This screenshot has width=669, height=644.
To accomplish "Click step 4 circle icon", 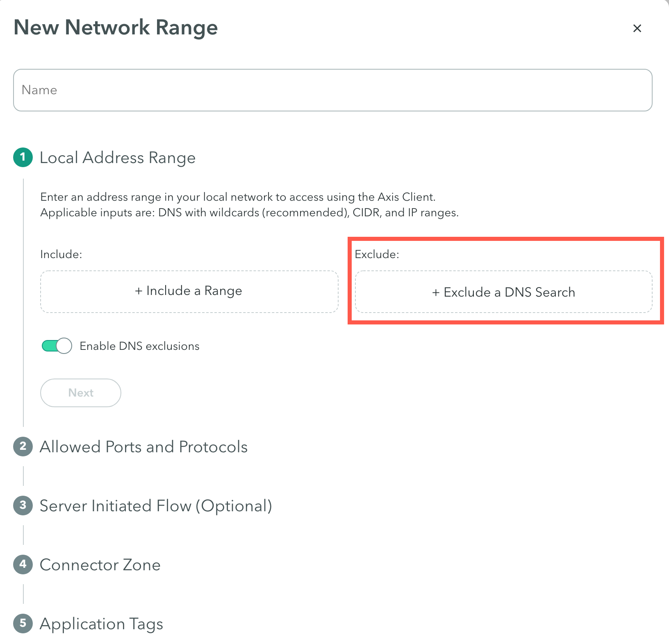I will tap(23, 565).
